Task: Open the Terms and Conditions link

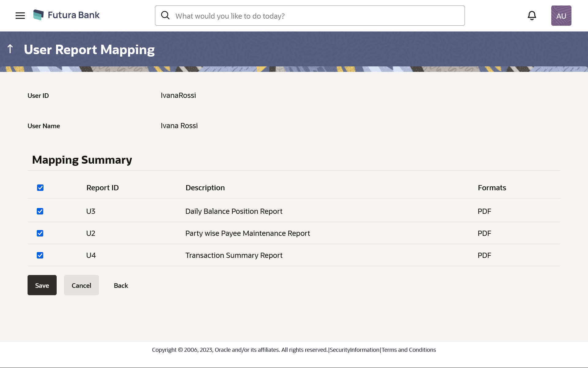Action: click(x=409, y=350)
